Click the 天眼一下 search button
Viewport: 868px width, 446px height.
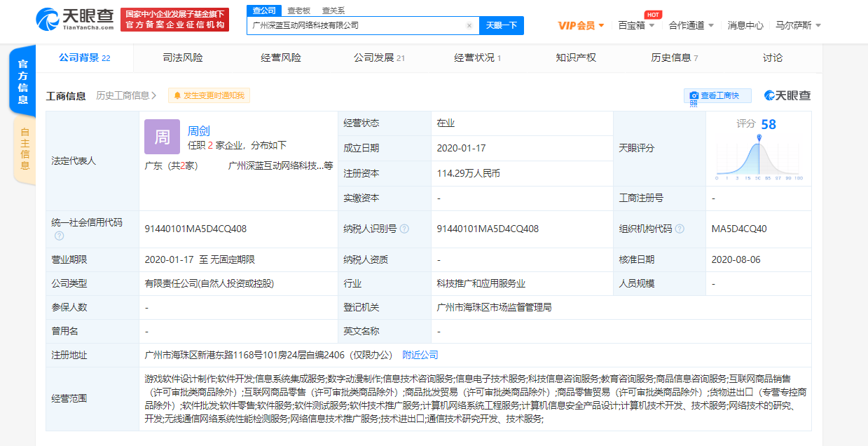(499, 25)
